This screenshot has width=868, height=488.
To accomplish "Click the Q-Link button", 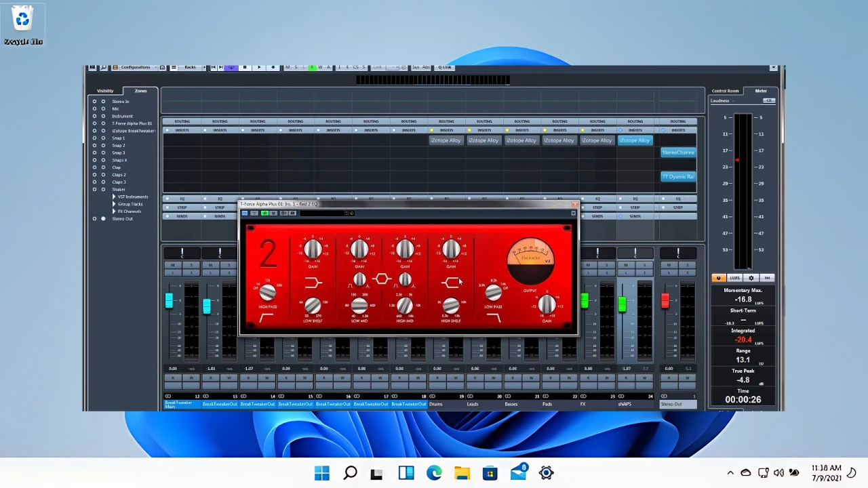I will [444, 67].
